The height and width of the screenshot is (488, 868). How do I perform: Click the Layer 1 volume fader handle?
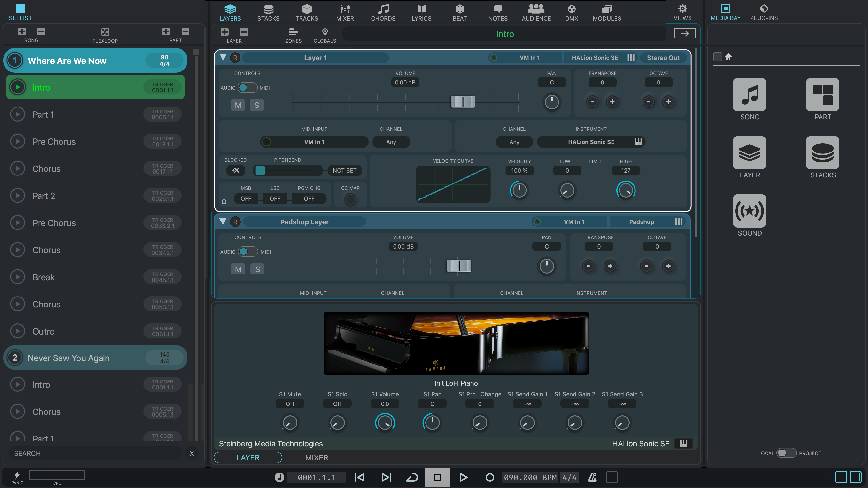tap(463, 102)
